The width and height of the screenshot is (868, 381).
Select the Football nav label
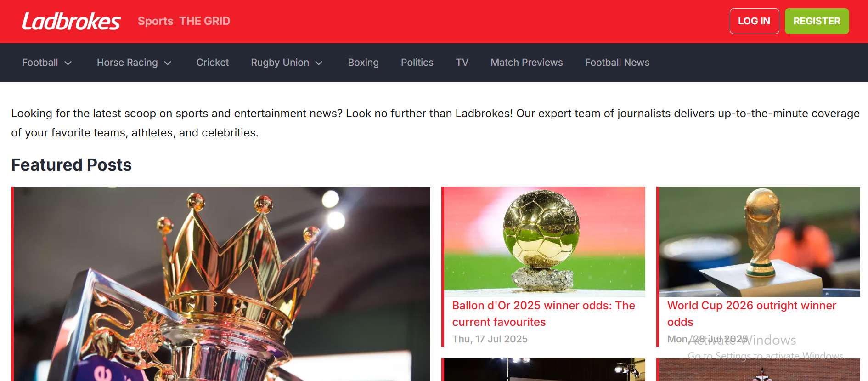(x=40, y=63)
